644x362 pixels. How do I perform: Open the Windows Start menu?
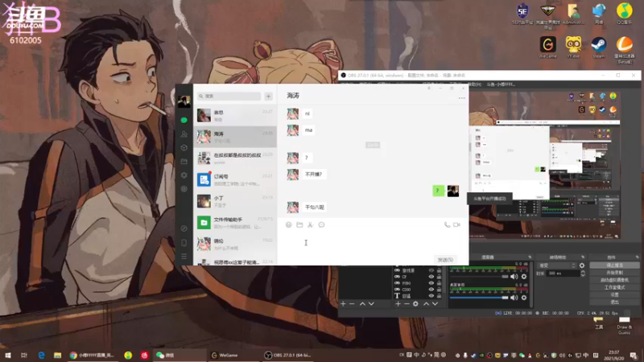tap(8, 355)
